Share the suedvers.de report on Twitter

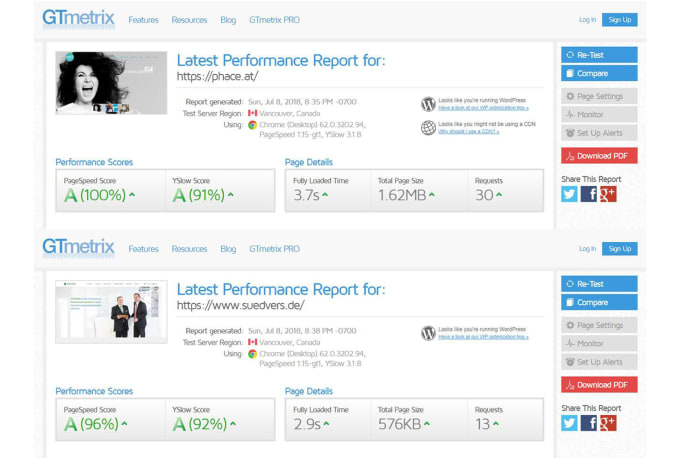tap(569, 423)
